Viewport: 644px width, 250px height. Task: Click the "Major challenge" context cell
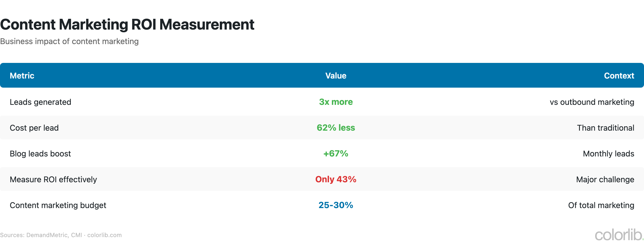coord(605,180)
